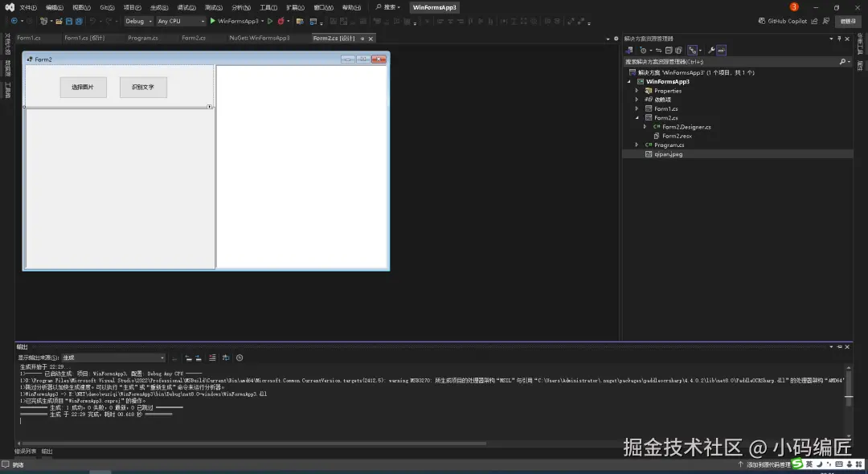Viewport: 868px width, 474px height.
Task: Toggle Preview Selected Items icon in Solution Explorer
Action: [x=721, y=51]
